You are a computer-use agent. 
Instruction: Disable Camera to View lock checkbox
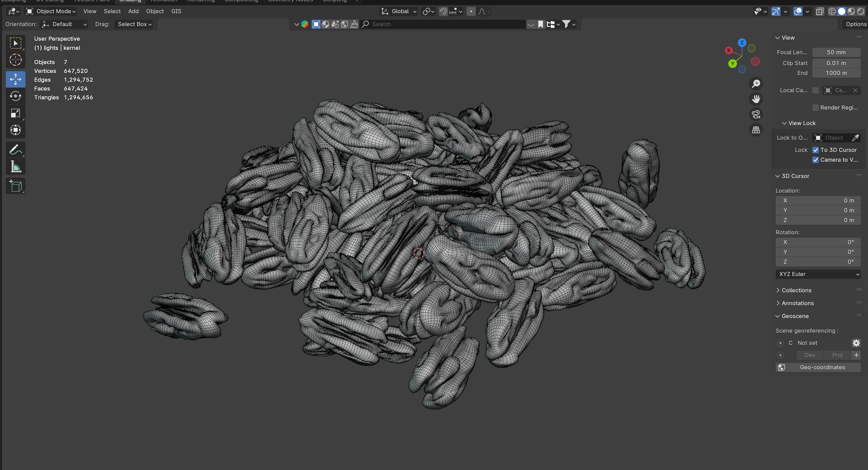pos(815,160)
